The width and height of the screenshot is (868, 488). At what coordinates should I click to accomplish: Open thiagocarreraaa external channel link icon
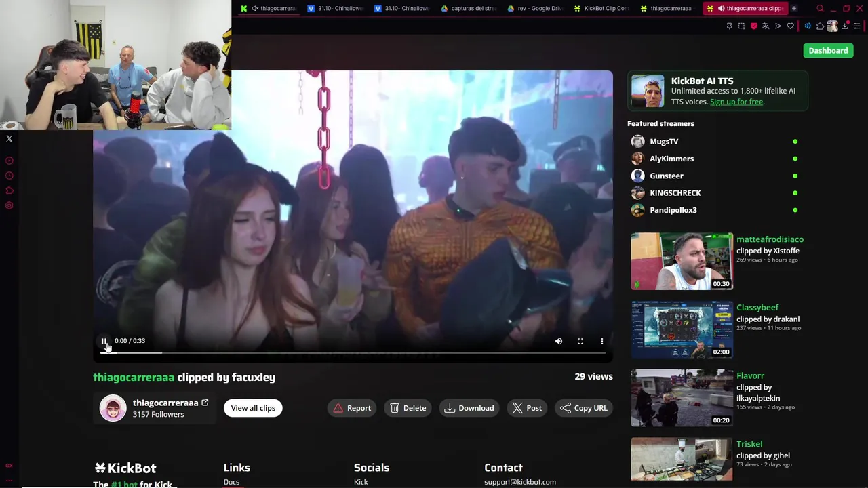205,403
